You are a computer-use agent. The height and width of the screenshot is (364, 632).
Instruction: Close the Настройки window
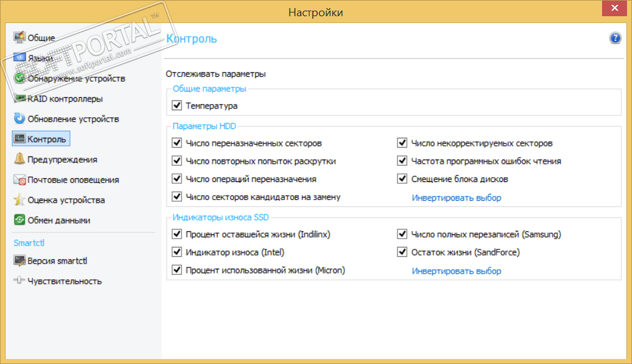(x=615, y=8)
